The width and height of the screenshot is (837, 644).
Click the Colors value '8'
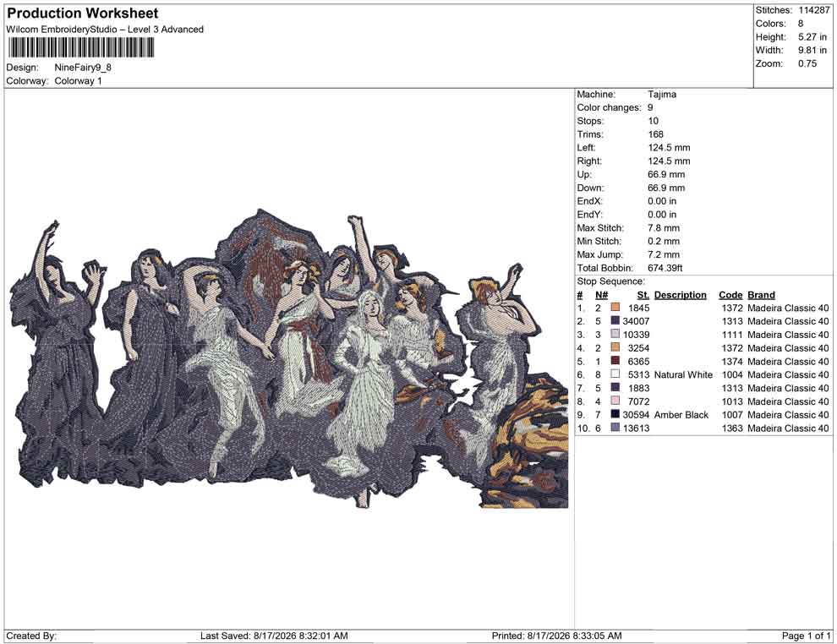801,24
